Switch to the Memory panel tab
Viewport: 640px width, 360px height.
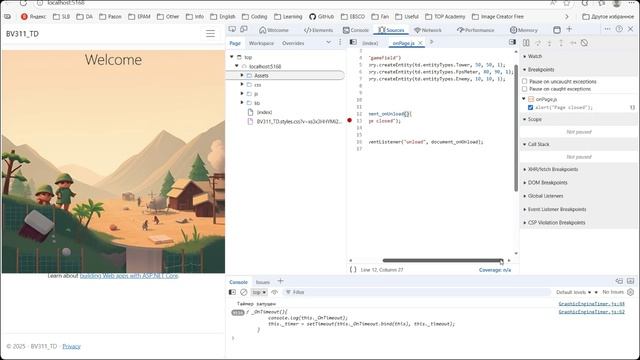click(524, 30)
